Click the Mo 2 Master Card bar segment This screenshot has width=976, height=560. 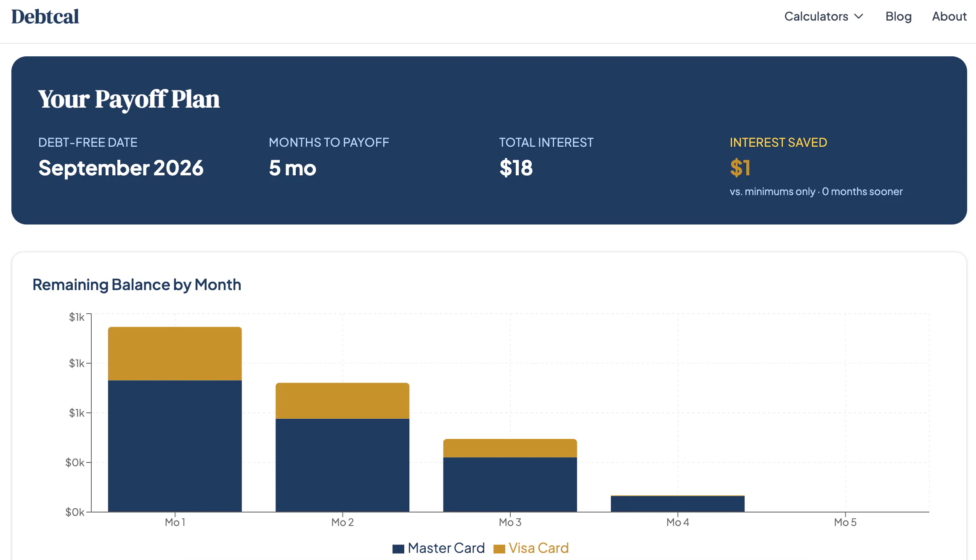pyautogui.click(x=342, y=465)
